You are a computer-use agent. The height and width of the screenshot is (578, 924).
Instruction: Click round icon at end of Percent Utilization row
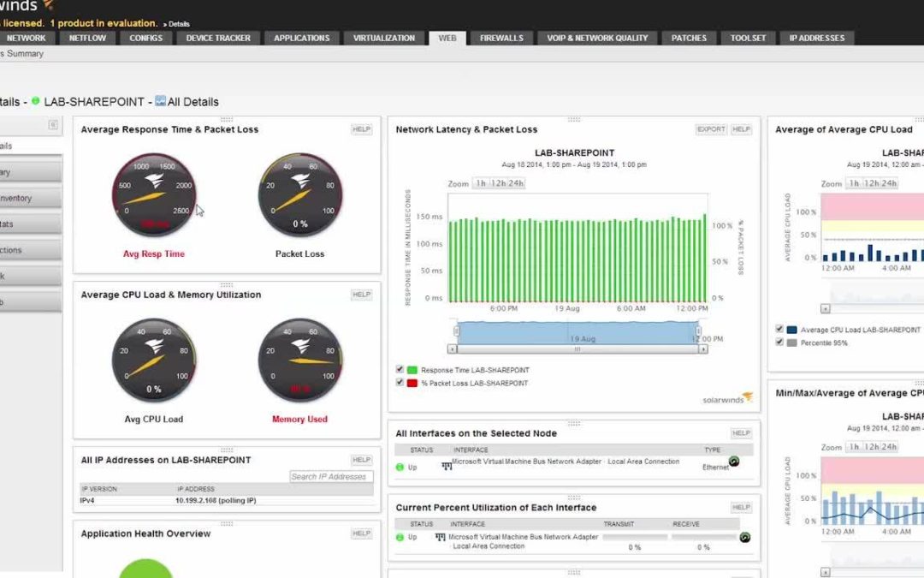(745, 537)
